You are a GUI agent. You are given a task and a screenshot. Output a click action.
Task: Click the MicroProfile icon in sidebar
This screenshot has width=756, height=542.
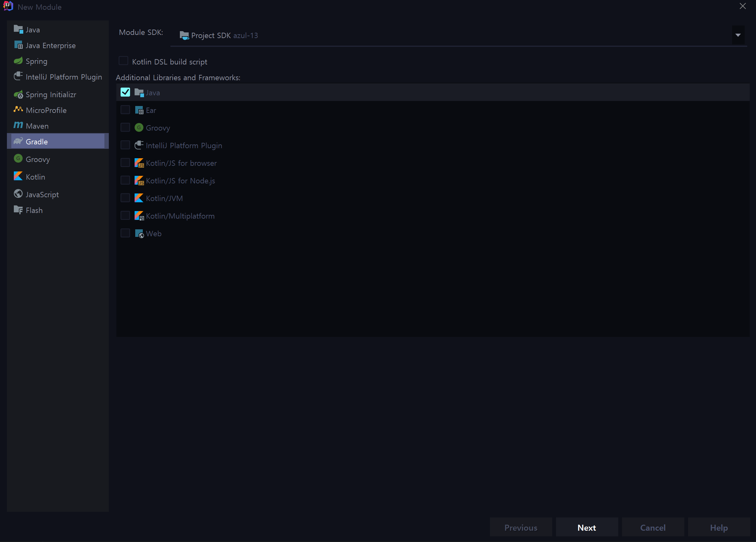pyautogui.click(x=18, y=110)
